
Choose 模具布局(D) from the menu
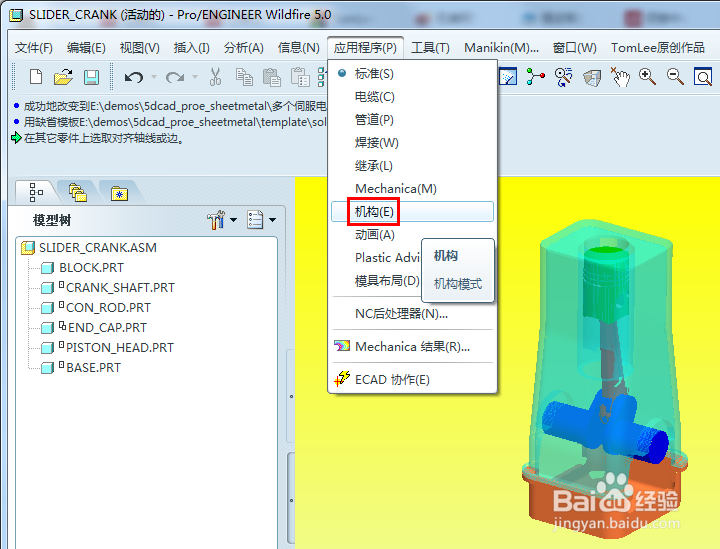click(x=387, y=280)
